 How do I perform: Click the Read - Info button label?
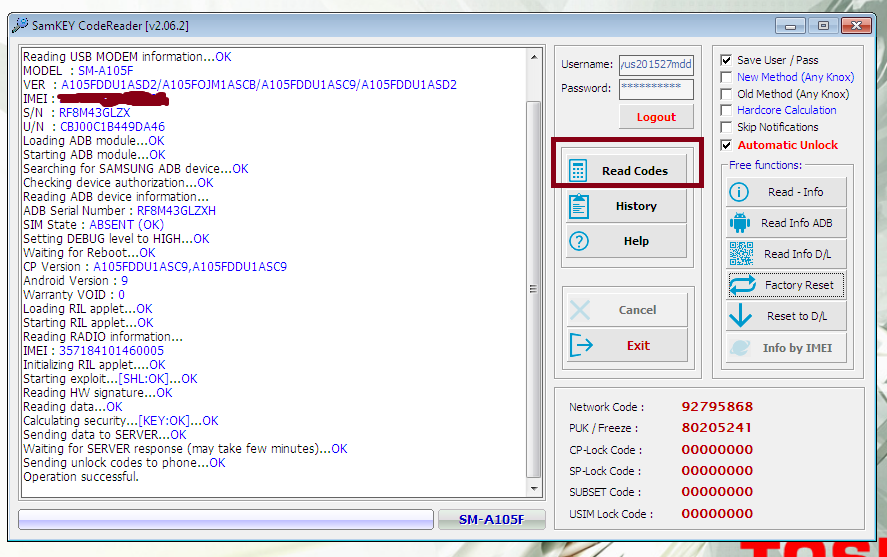(x=795, y=192)
